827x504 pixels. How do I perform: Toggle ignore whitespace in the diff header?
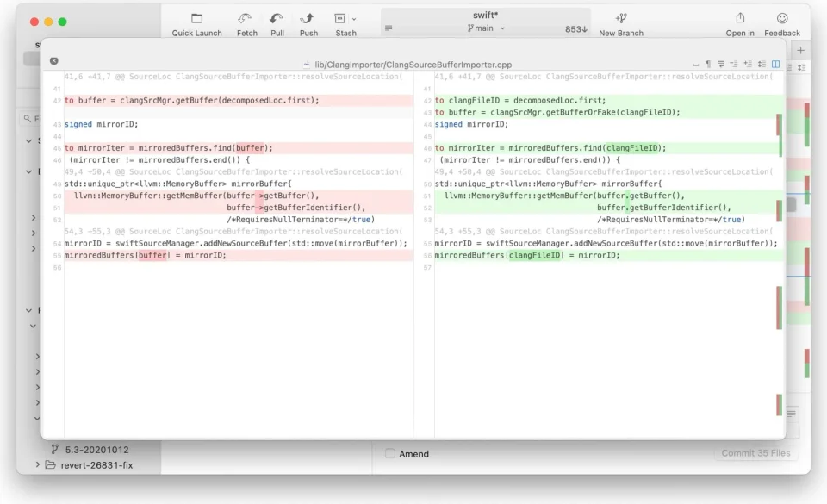(x=695, y=65)
